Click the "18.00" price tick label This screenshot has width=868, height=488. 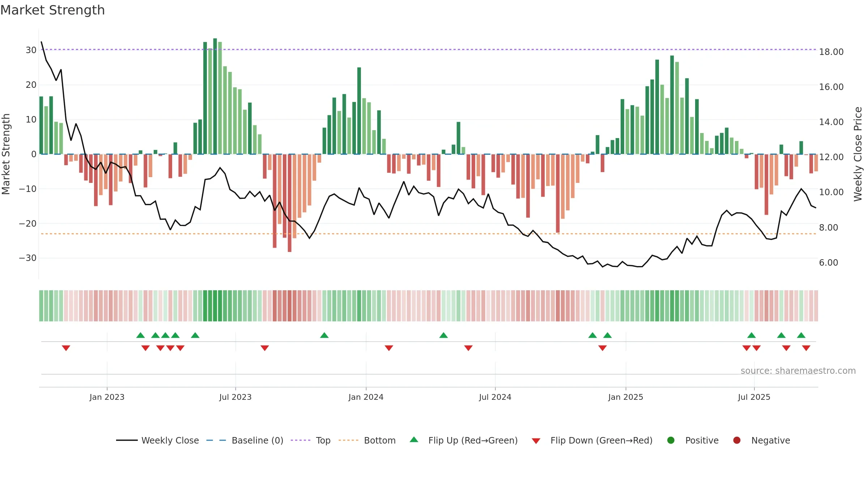(831, 52)
